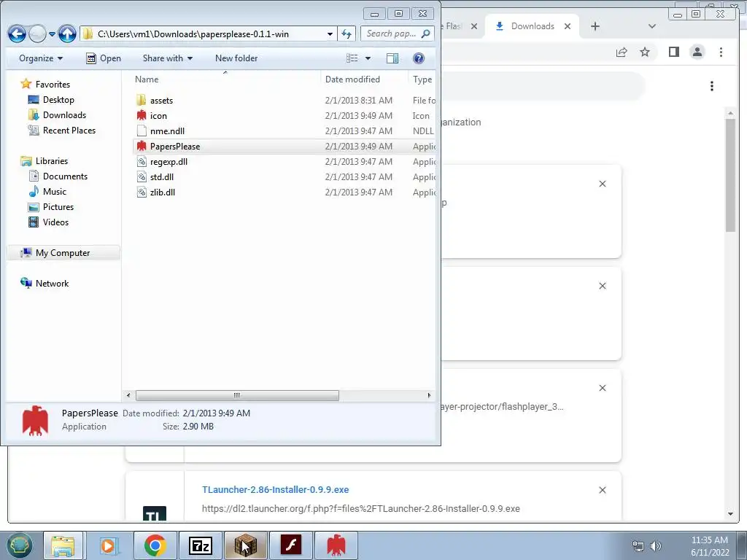The image size is (747, 560).
Task: Open Flash Player from the taskbar
Action: click(290, 545)
